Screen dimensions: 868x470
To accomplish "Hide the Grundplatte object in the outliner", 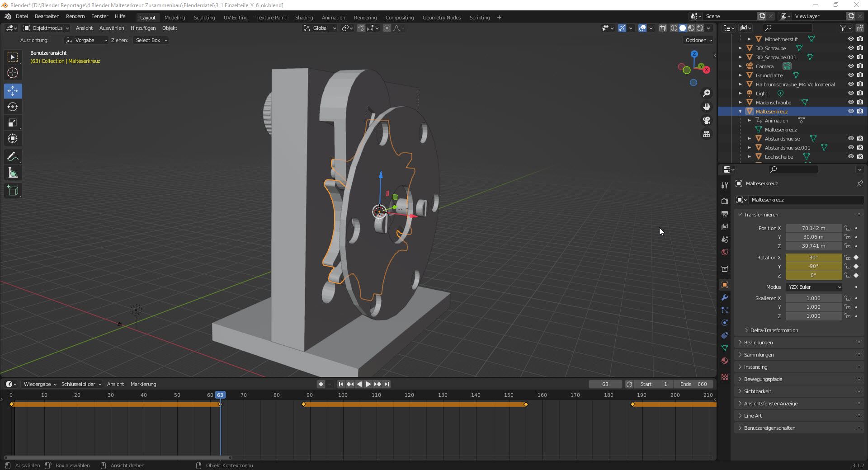I will click(850, 75).
